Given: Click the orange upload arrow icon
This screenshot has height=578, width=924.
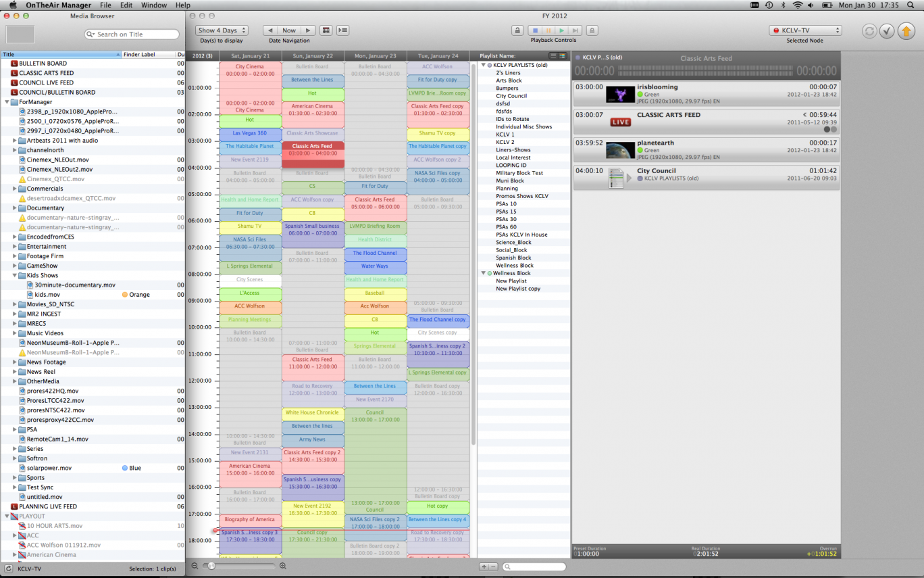Looking at the screenshot, I should pos(906,31).
